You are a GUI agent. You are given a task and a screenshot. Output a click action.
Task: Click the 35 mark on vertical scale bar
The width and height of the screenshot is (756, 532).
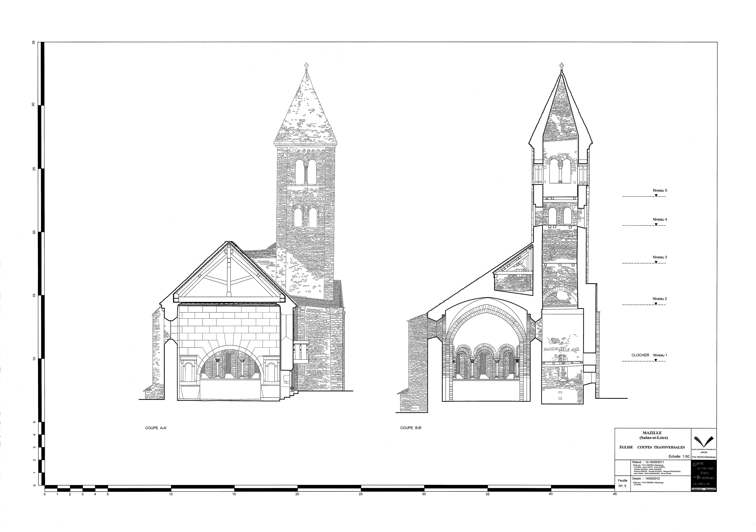coord(33,43)
